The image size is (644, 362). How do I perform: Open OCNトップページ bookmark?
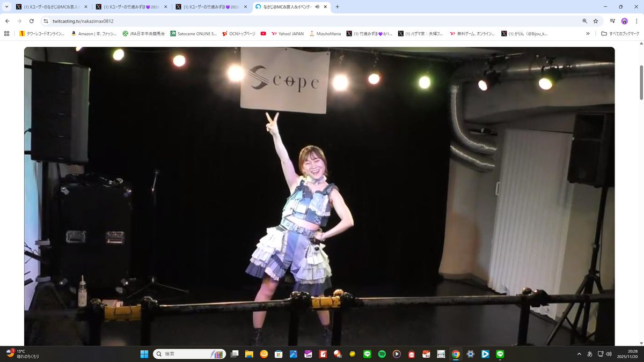pyautogui.click(x=239, y=33)
